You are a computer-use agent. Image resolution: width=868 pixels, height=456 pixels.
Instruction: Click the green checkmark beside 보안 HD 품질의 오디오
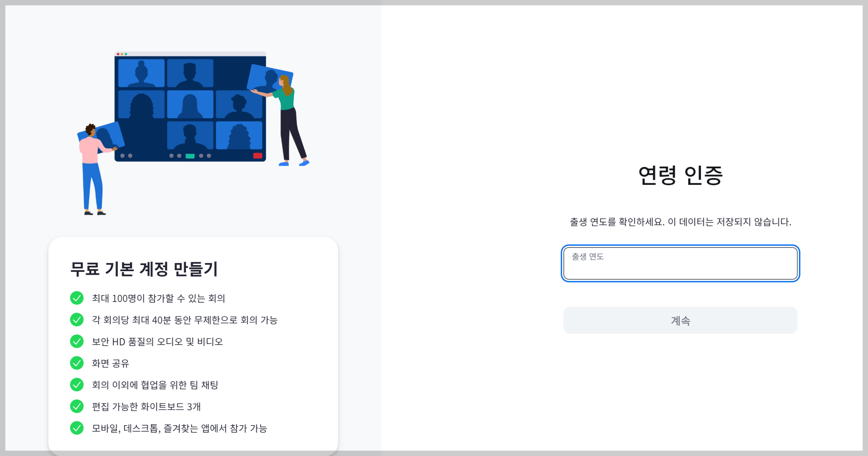(77, 341)
